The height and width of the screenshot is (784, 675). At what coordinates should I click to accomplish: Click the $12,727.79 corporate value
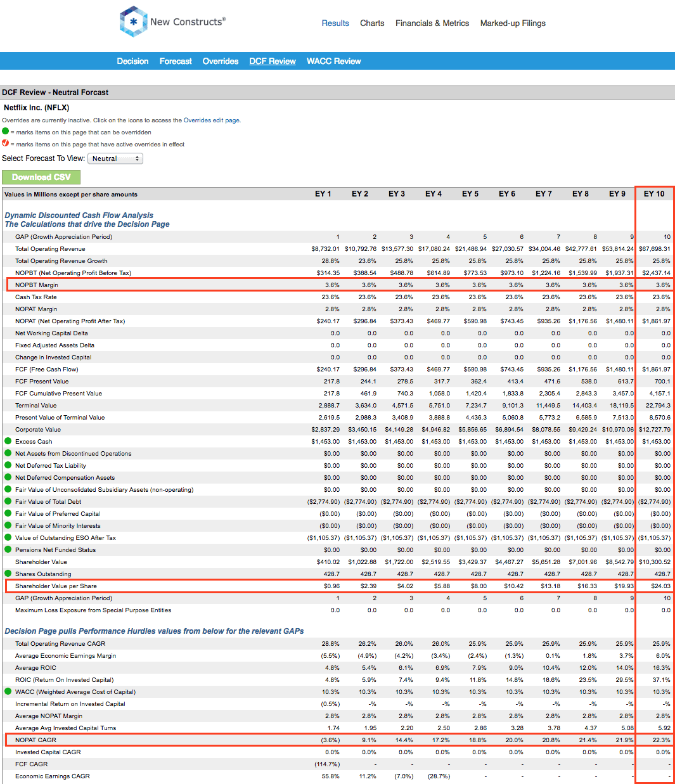pyautogui.click(x=654, y=430)
